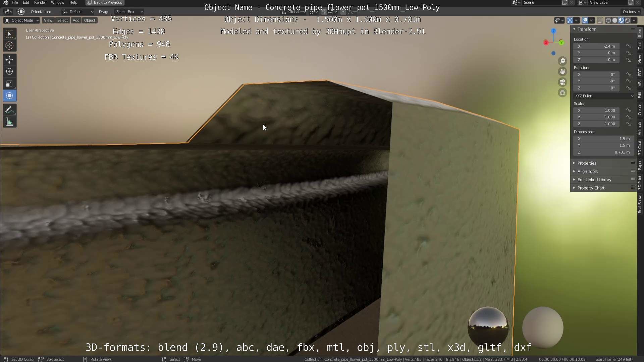Click the Dimensions Z value field
644x362 pixels.
point(603,152)
